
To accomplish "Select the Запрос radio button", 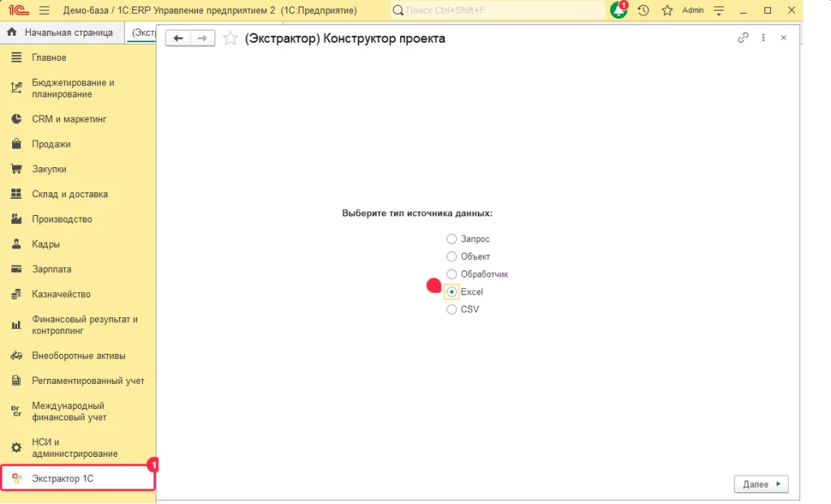I will point(451,239).
